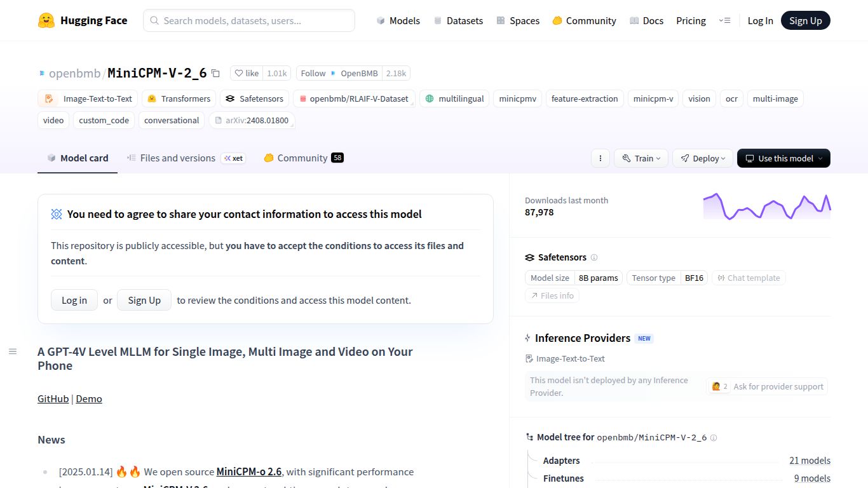The image size is (868, 488).
Task: Open the kebab menu next to Train
Action: coord(600,158)
